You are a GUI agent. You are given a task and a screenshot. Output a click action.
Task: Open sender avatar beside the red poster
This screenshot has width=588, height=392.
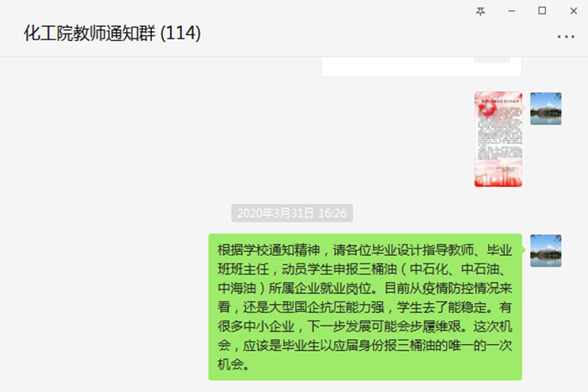[546, 108]
